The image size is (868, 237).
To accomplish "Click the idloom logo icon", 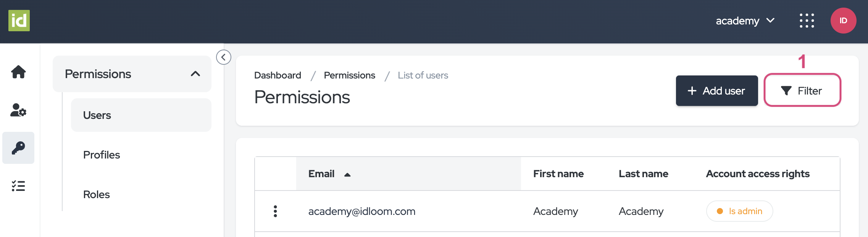I will pyautogui.click(x=19, y=21).
